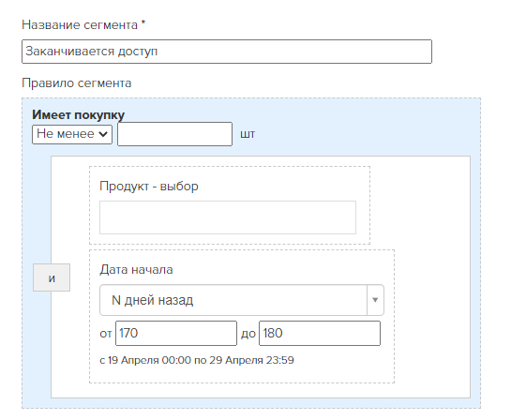Click empty area of the blue rule panel
The width and height of the screenshot is (511, 420).
point(358,130)
